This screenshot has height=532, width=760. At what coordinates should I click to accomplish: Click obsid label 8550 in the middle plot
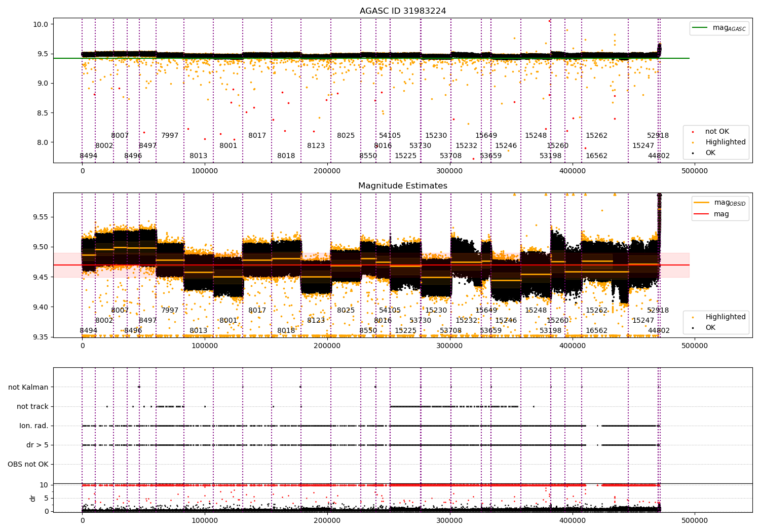click(368, 331)
